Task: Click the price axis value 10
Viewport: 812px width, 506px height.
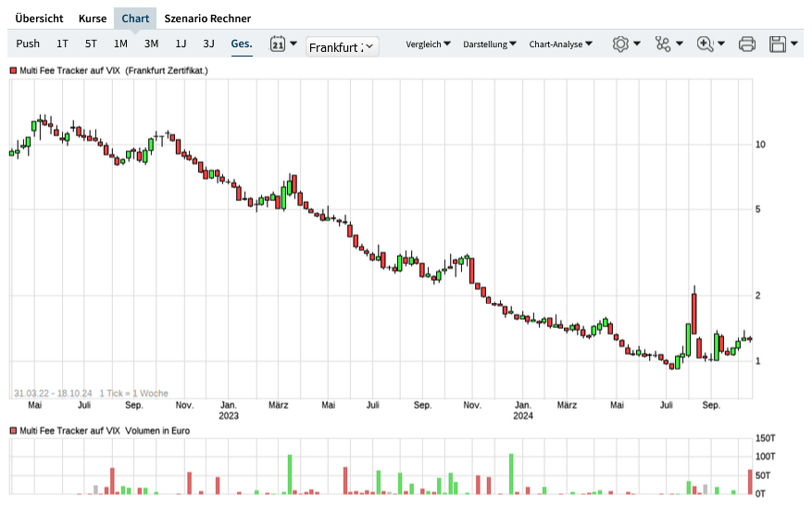Action: coord(760,145)
